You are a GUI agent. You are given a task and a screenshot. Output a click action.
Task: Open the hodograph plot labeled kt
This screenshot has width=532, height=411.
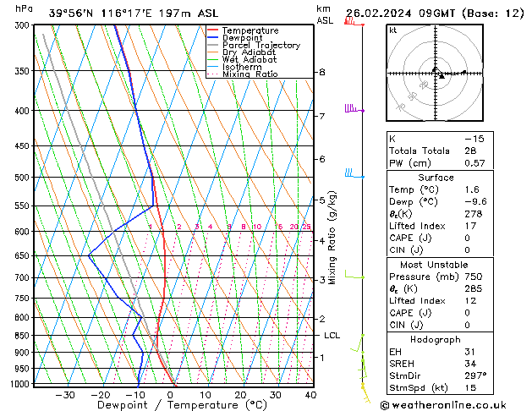tap(435, 73)
